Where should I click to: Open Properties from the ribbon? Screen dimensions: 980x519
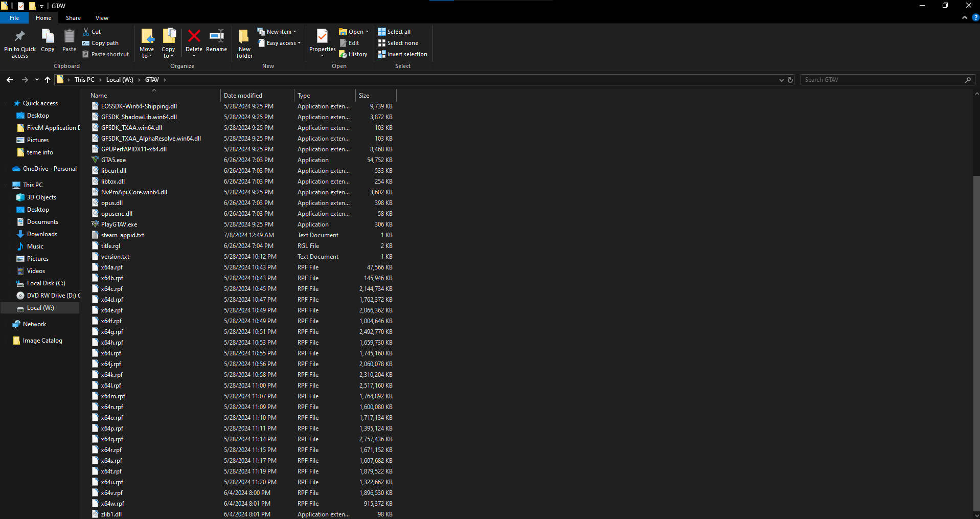(x=322, y=38)
